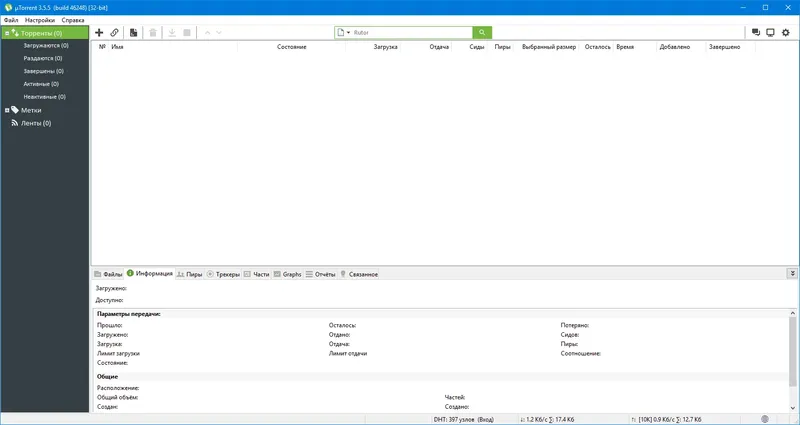Open the chat bubbles icon in toolbar
800x425 pixels.
click(756, 33)
